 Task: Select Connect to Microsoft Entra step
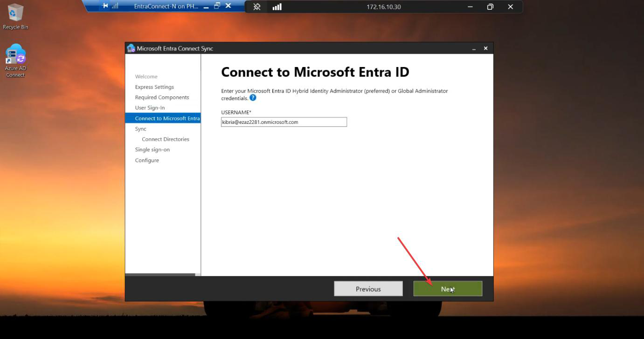(x=163, y=118)
